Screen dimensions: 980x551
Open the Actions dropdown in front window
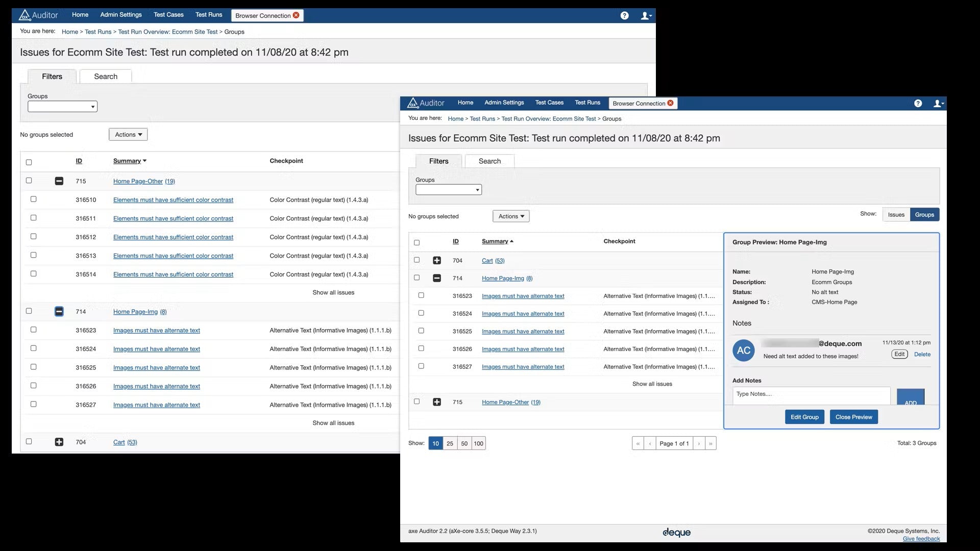(x=511, y=216)
